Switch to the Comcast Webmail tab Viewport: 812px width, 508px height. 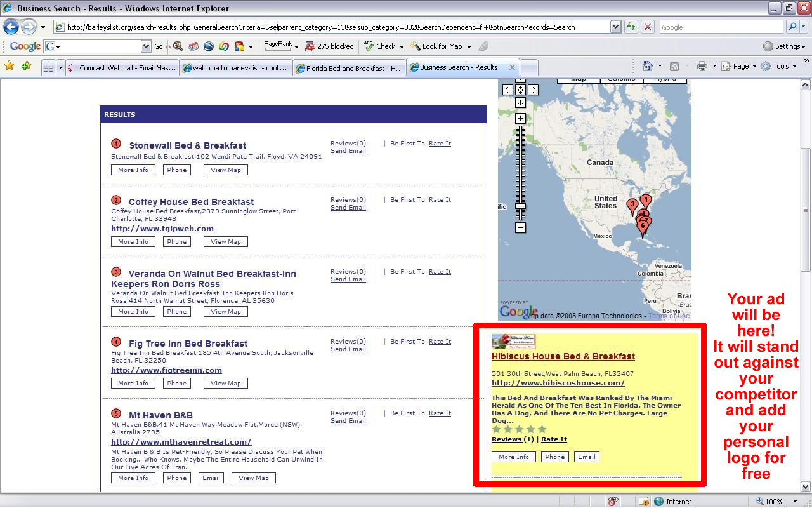tap(122, 68)
